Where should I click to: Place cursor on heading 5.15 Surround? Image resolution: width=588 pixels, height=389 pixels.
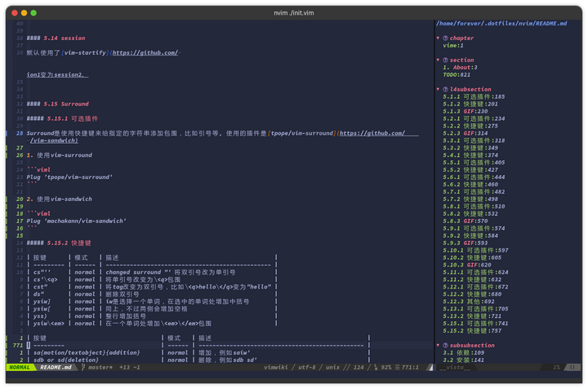57,104
